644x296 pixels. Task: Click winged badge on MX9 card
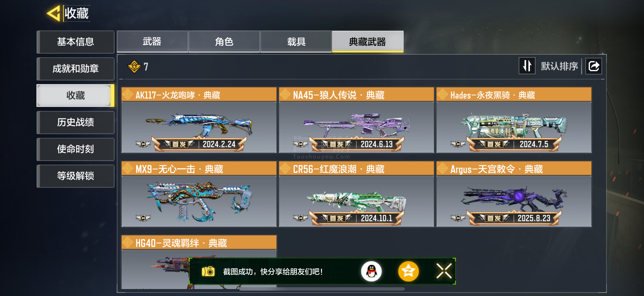[143, 218]
